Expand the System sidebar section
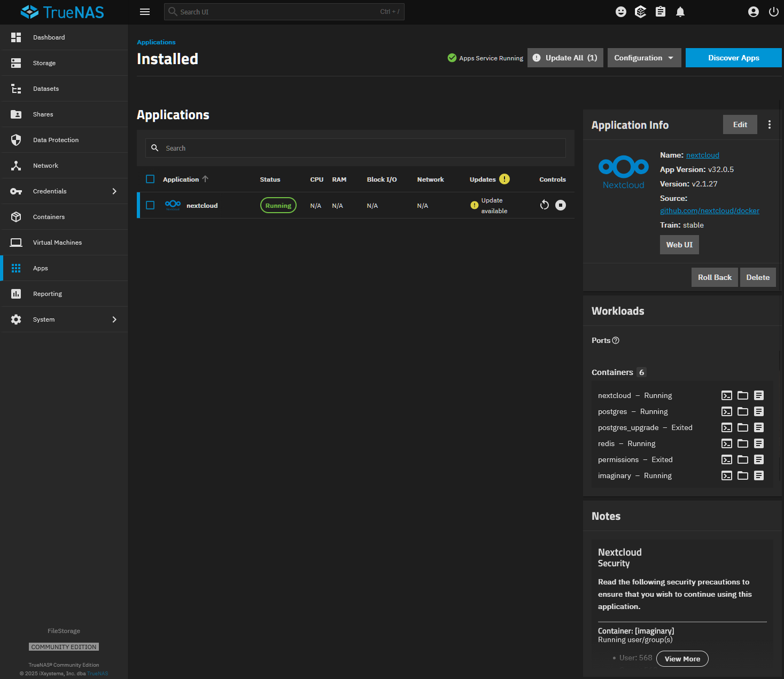784x679 pixels. pos(64,319)
